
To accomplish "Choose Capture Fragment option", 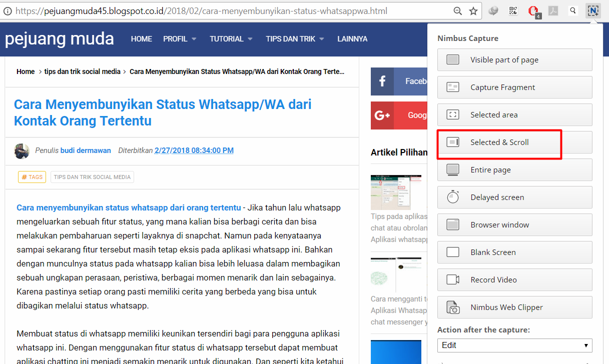I will [x=515, y=87].
